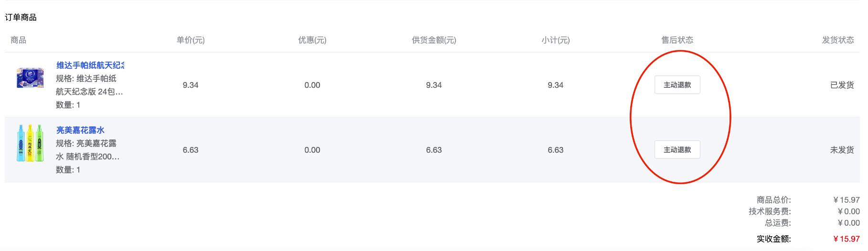The width and height of the screenshot is (868, 251).
Task: Click the 供货金额(元) column header
Action: coord(434,40)
